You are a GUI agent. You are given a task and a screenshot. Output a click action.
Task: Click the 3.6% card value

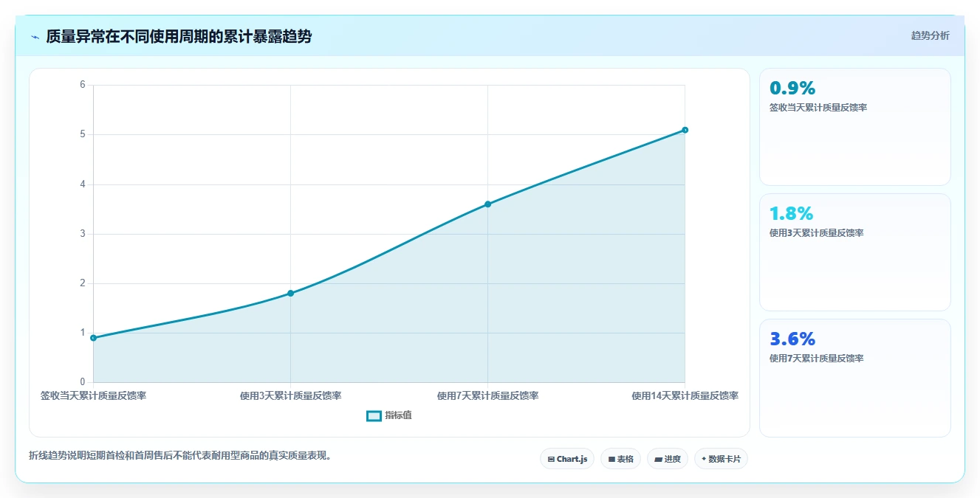(x=792, y=339)
